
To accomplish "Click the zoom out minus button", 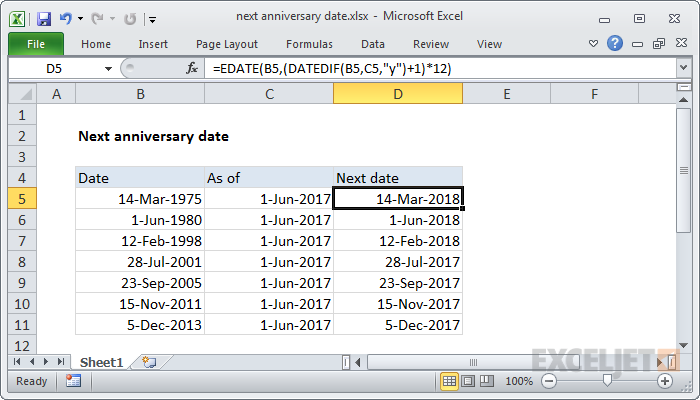I will click(x=547, y=381).
